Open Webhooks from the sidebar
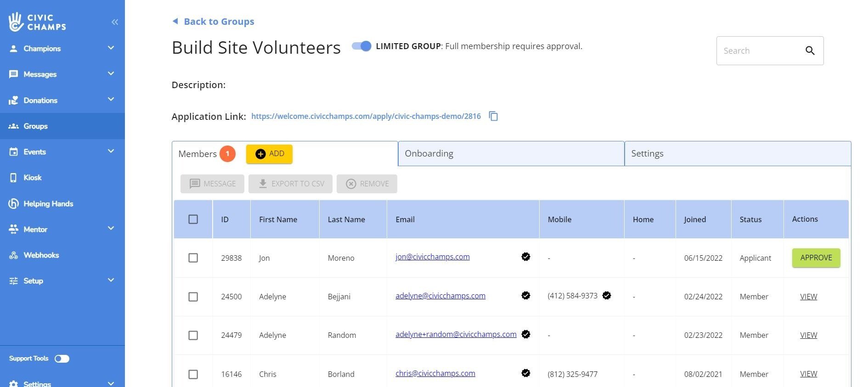This screenshot has height=387, width=868. (41, 255)
